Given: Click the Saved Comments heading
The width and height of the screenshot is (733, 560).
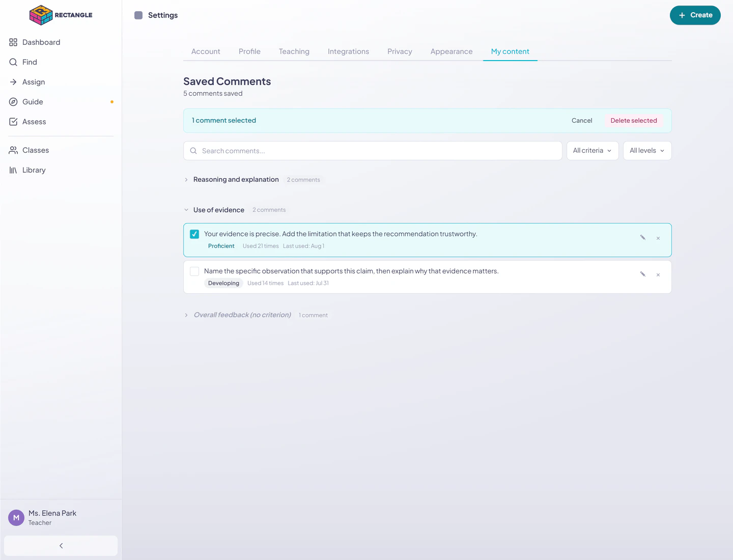Looking at the screenshot, I should [x=227, y=81].
